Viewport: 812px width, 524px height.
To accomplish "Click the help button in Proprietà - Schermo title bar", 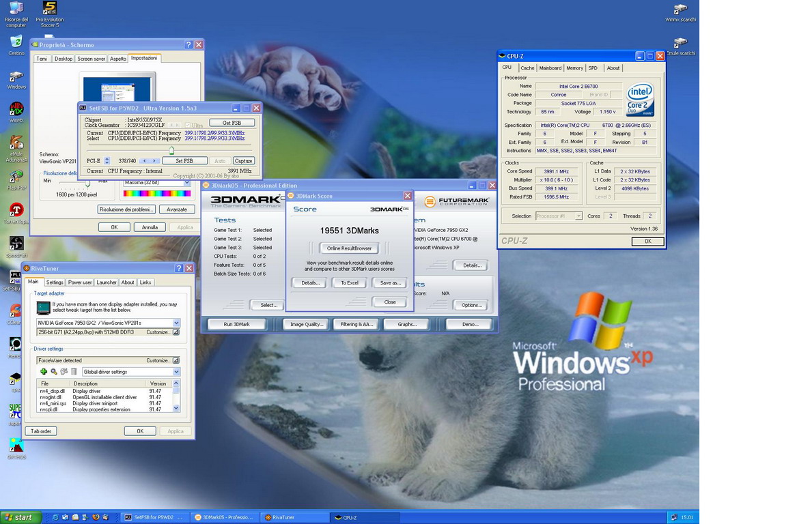I will tap(188, 45).
